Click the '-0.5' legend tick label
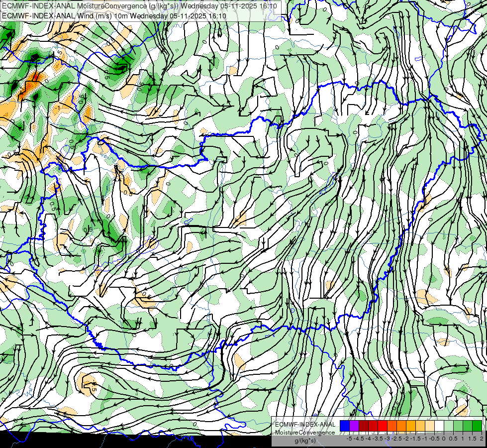Image resolution: width=487 pixels, height=448 pixels. [x=434, y=439]
